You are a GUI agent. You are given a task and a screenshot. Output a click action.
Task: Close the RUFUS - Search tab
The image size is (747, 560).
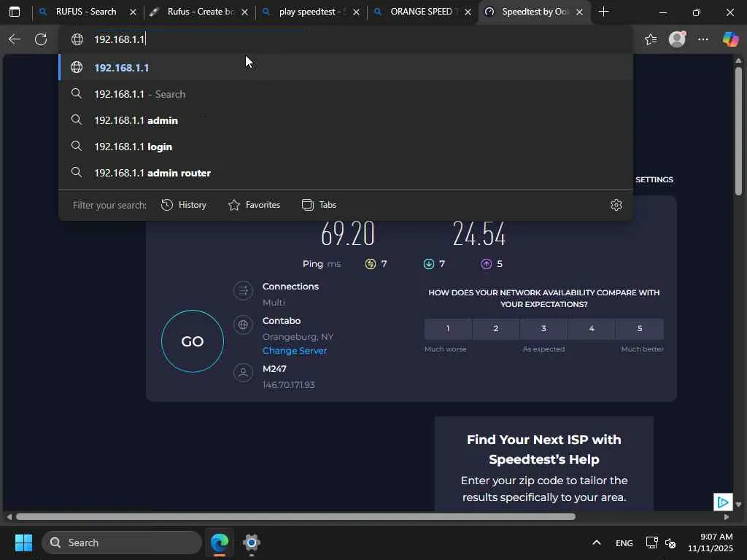click(133, 12)
